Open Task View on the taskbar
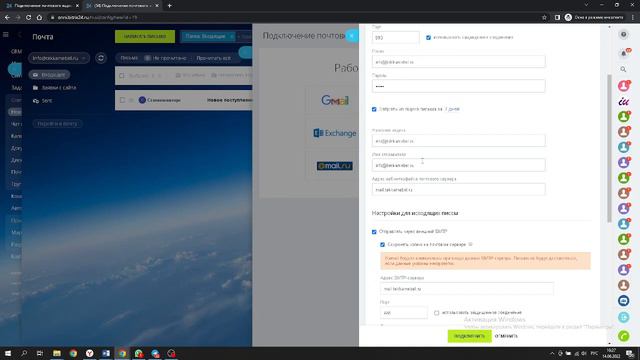 (40, 353)
